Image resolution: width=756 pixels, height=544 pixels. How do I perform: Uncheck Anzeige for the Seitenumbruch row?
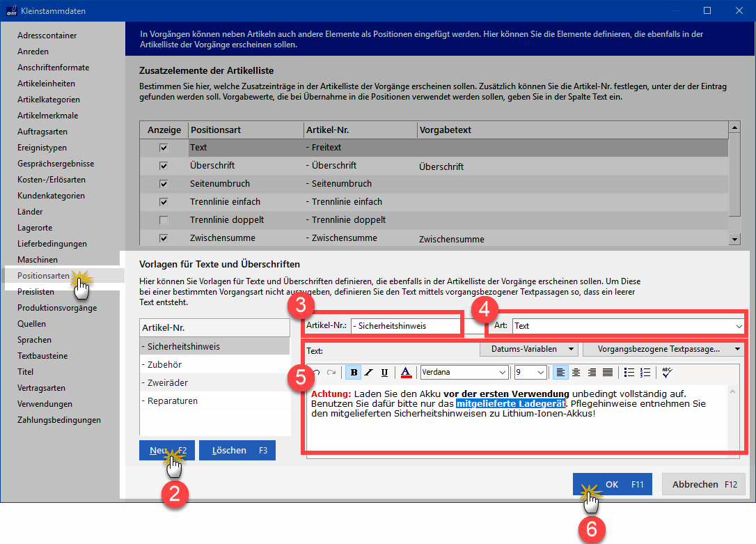click(x=164, y=184)
